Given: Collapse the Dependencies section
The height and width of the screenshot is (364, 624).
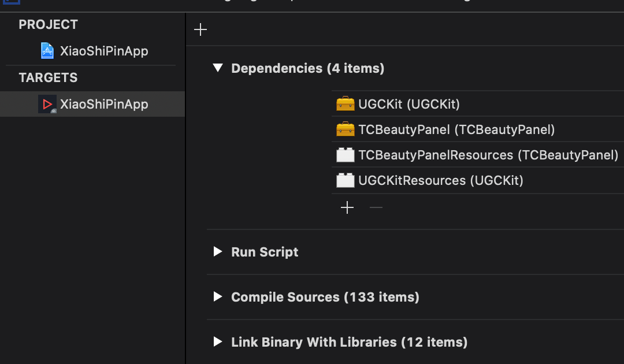Looking at the screenshot, I should [x=218, y=68].
